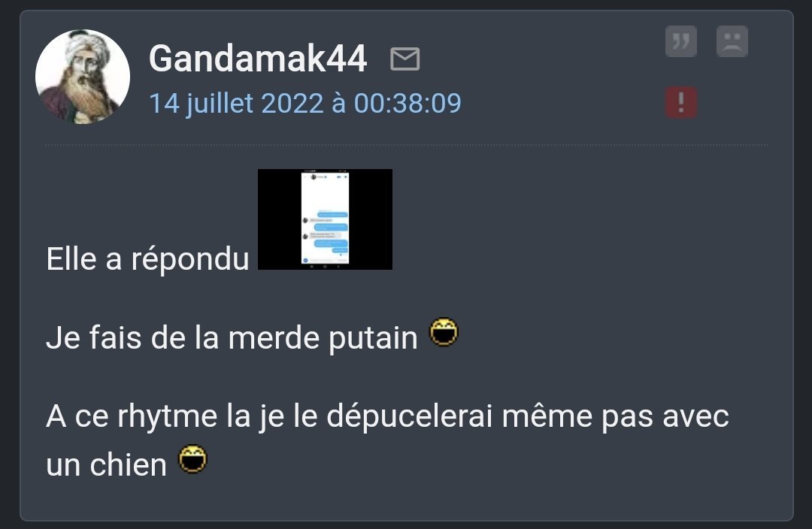Image resolution: width=812 pixels, height=529 pixels.
Task: Click the time '00:38:09' in the timestamp
Action: [408, 103]
